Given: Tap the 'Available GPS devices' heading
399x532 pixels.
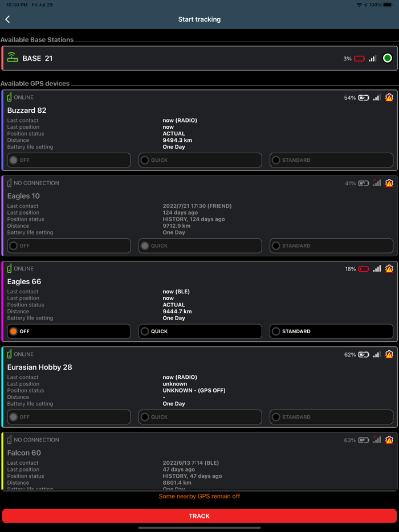Looking at the screenshot, I should [35, 84].
